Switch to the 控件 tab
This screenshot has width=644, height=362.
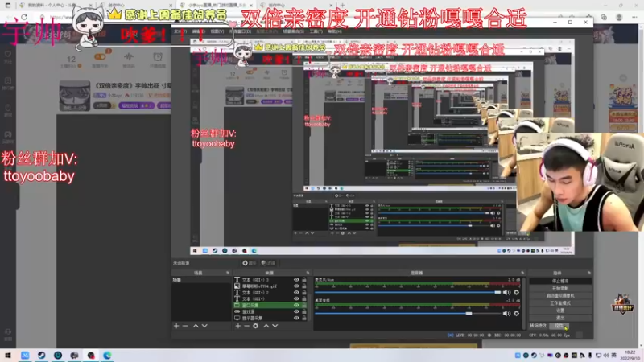click(559, 326)
